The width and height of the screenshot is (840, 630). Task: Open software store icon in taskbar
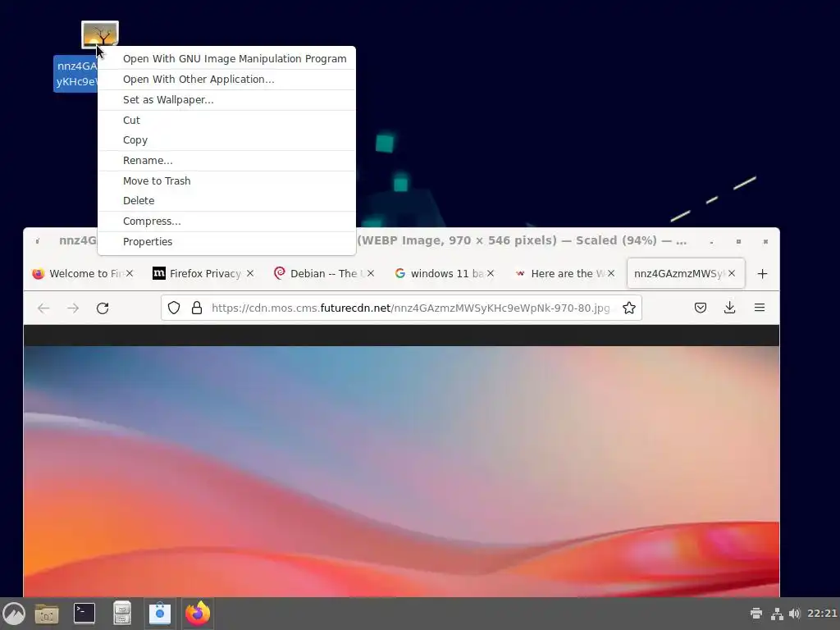pos(160,614)
